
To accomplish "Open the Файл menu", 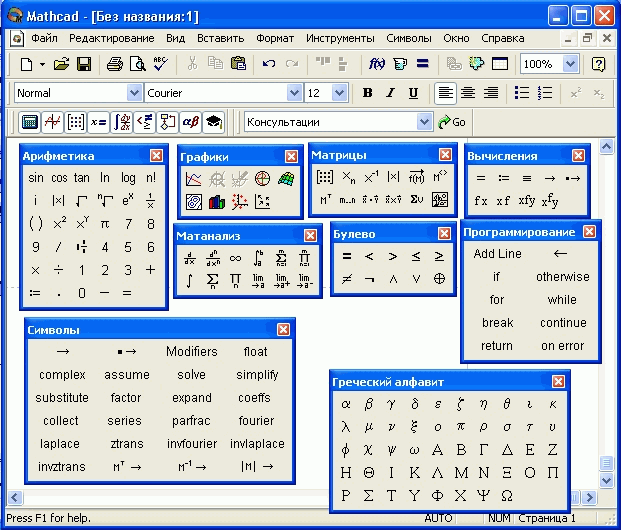I will click(44, 38).
